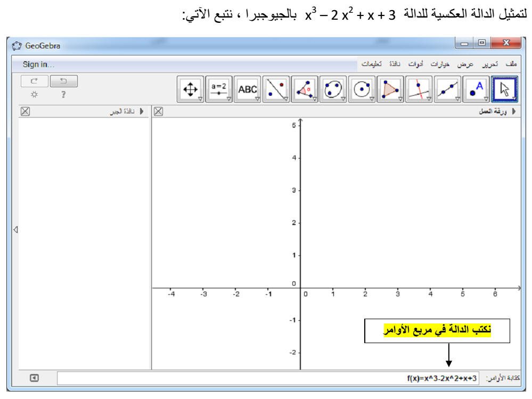
Task: Select the ABC Text tool
Action: coord(247,89)
